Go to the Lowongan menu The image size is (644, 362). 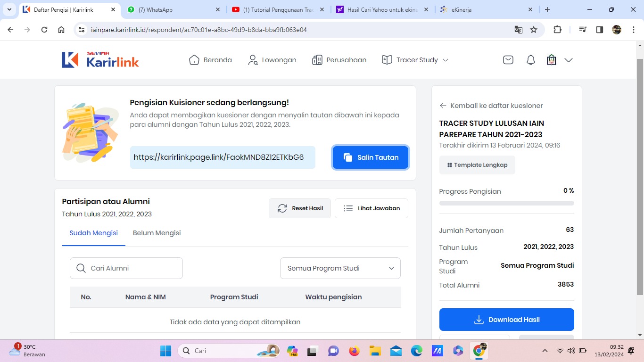272,60
